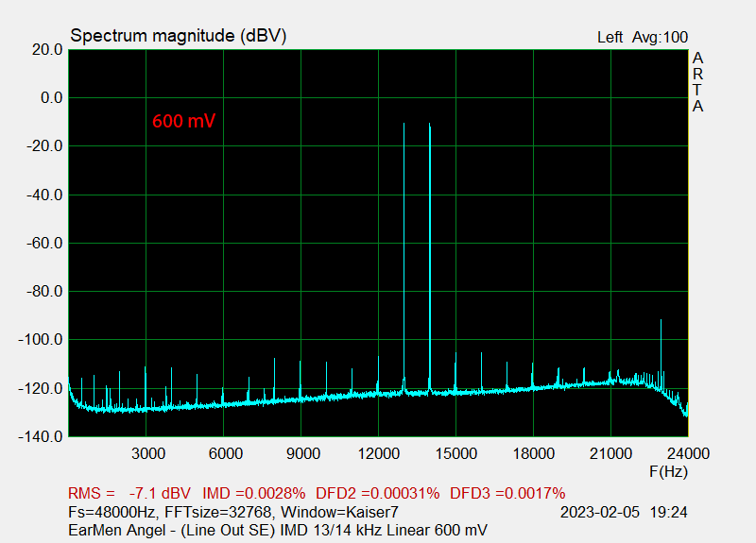Click the 18000 frequency axis label
Viewport: 756px width, 543px height.
tap(534, 453)
